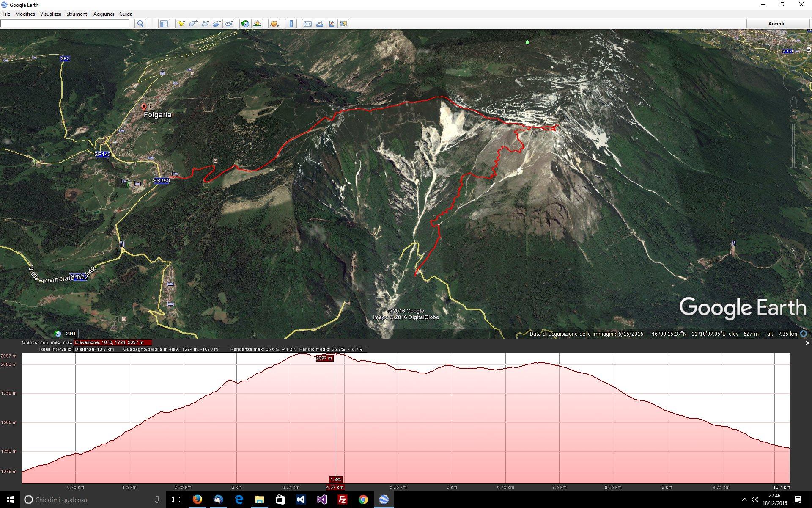This screenshot has width=812, height=508.
Task: Open File Explorer from the taskbar
Action: click(x=259, y=500)
